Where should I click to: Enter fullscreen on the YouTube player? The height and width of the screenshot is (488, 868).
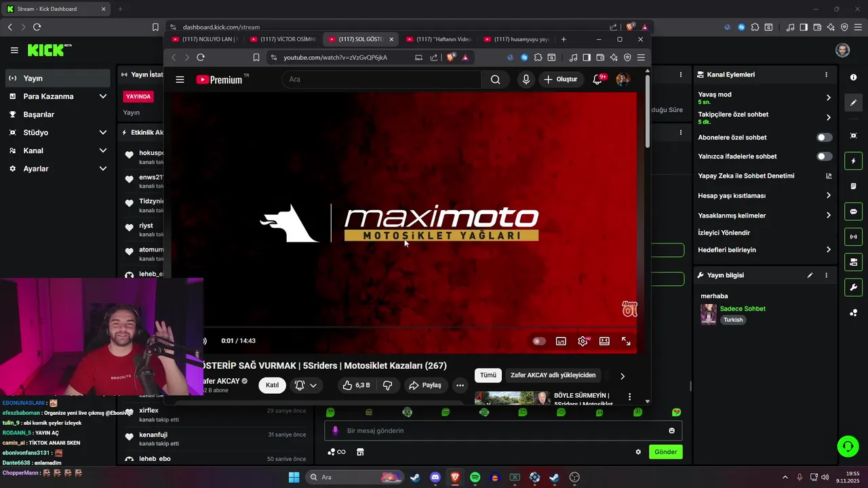point(626,341)
